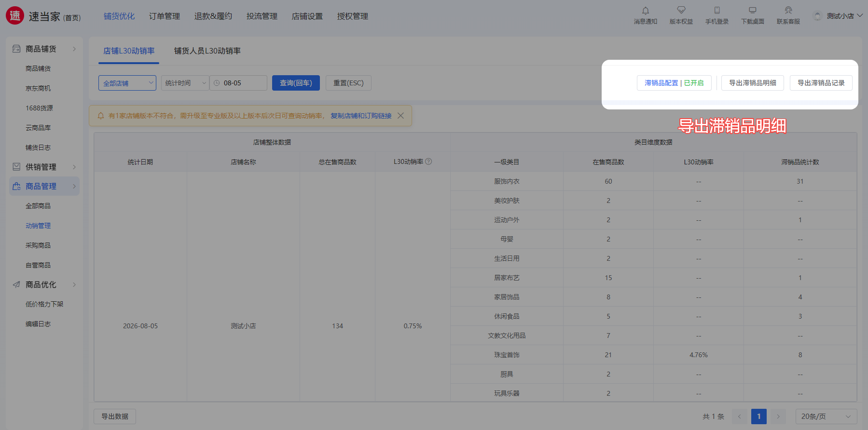Click the 查询(回车) button

[296, 83]
